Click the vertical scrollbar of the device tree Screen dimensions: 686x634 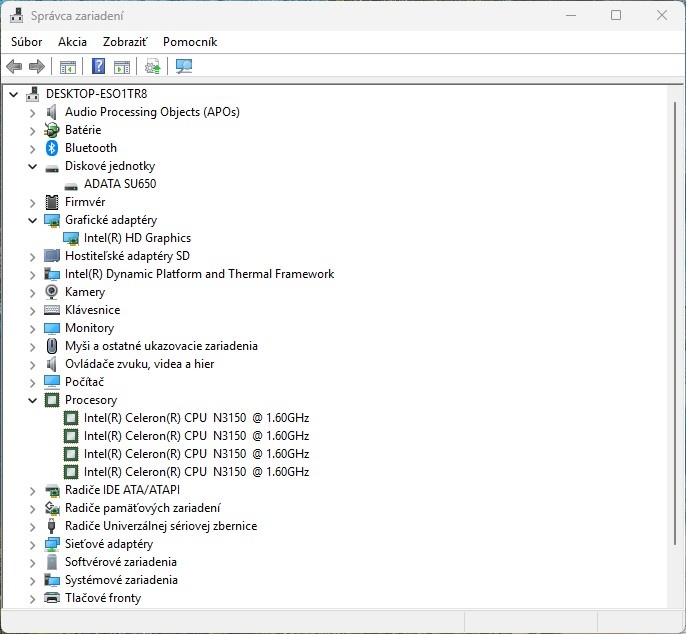tap(675, 323)
